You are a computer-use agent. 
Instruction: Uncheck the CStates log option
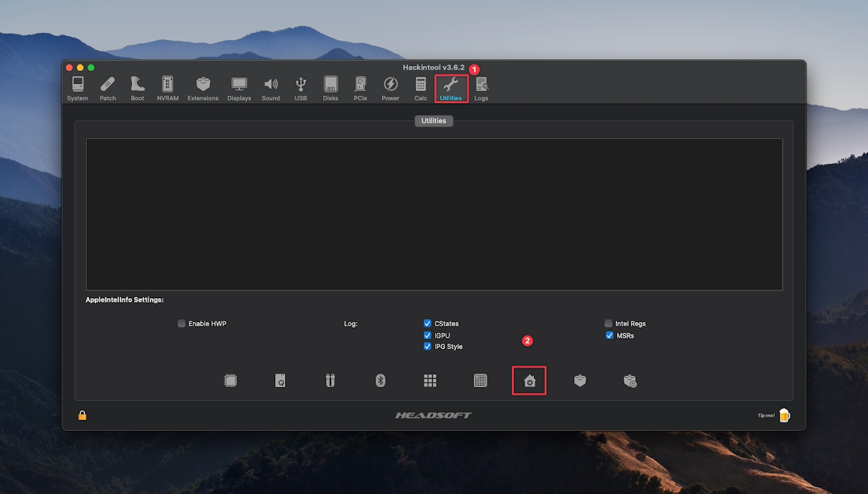click(x=428, y=323)
